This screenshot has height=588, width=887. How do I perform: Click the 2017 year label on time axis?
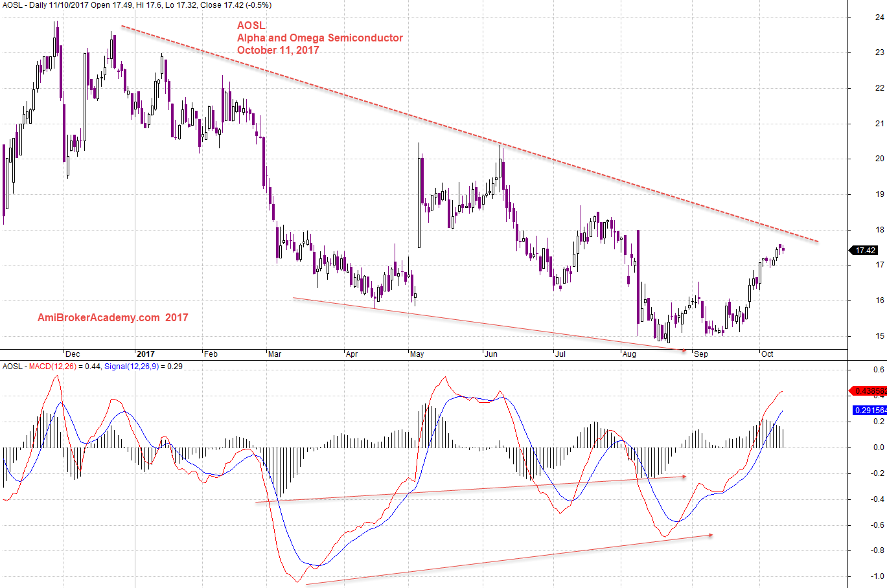click(145, 354)
